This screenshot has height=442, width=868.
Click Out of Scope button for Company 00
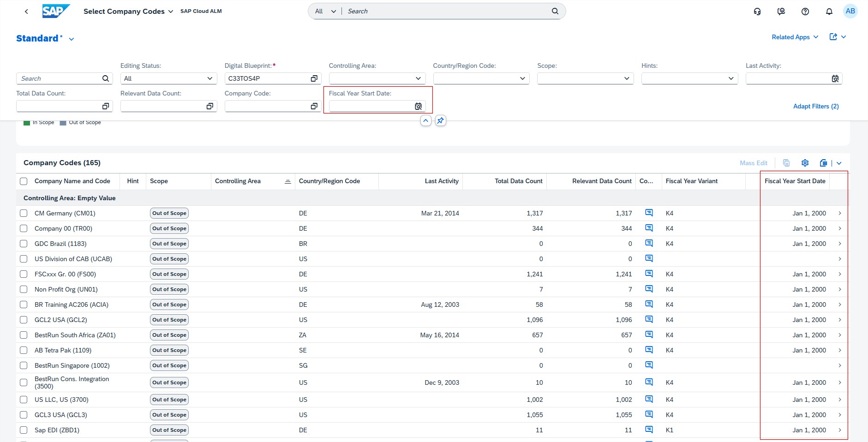click(169, 228)
